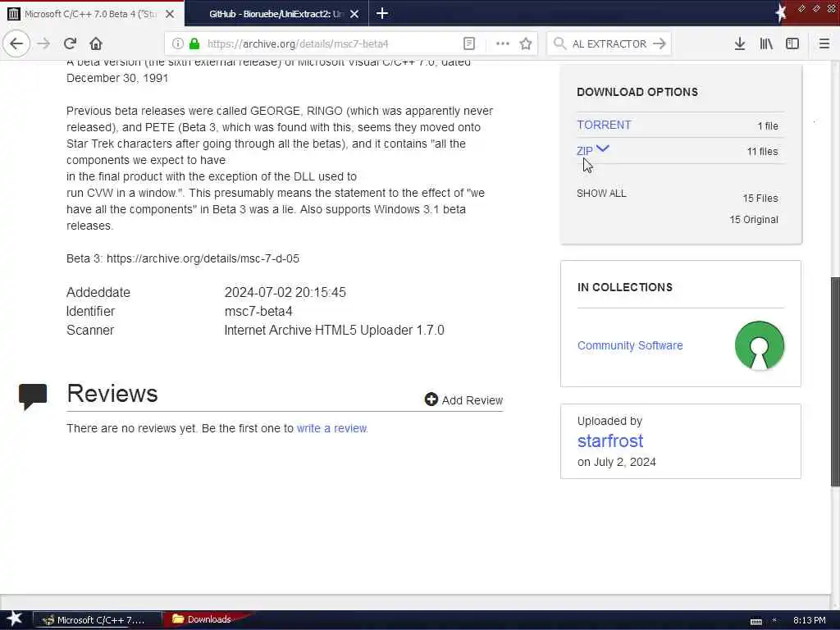
Task: Click SHOW ALL download files
Action: tap(601, 194)
